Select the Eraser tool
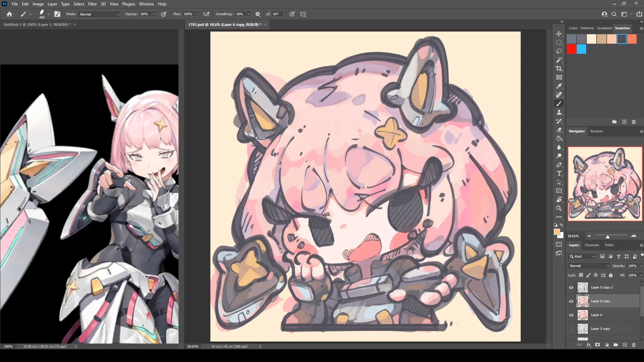Image resolution: width=644 pixels, height=362 pixels. [x=559, y=130]
